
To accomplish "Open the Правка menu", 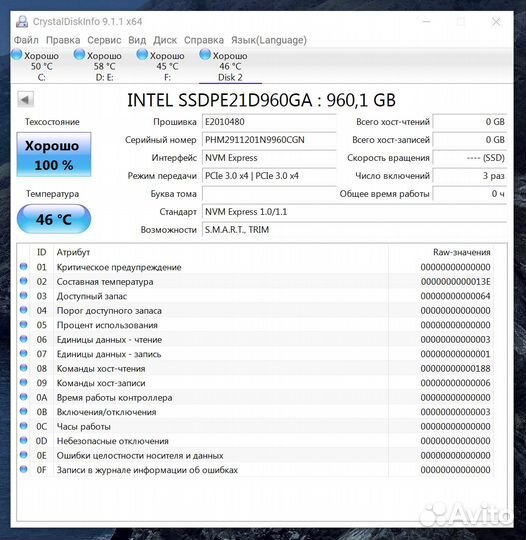I will pyautogui.click(x=63, y=40).
